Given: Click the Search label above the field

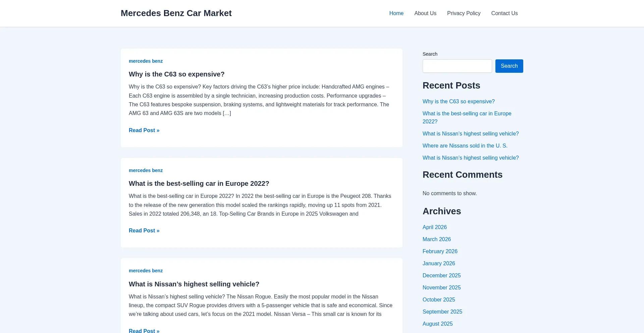Looking at the screenshot, I should tap(430, 54).
